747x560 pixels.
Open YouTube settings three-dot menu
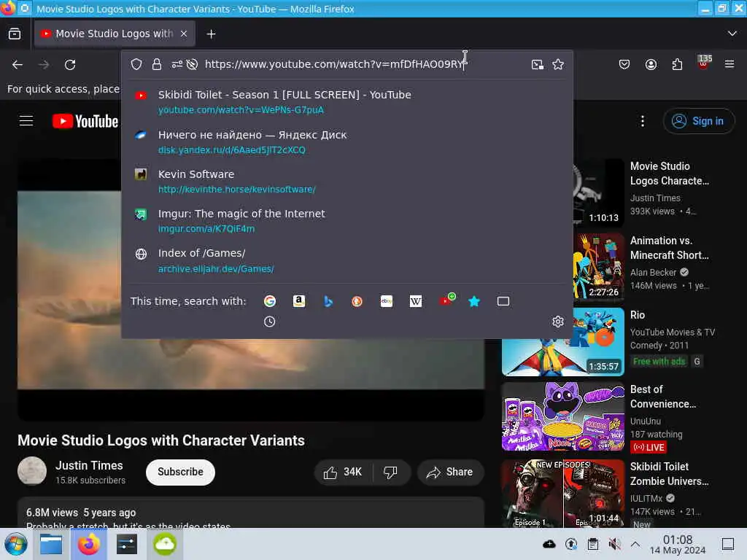642,121
